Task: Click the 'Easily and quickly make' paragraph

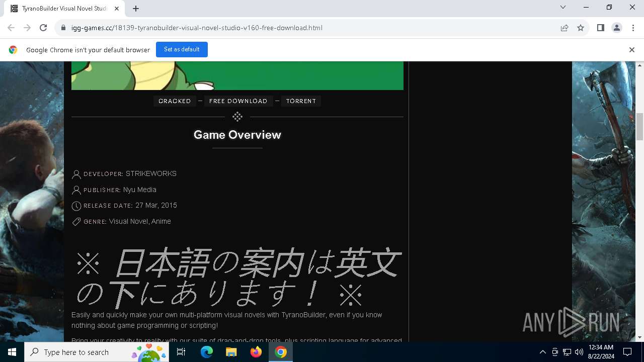Action: (226, 320)
